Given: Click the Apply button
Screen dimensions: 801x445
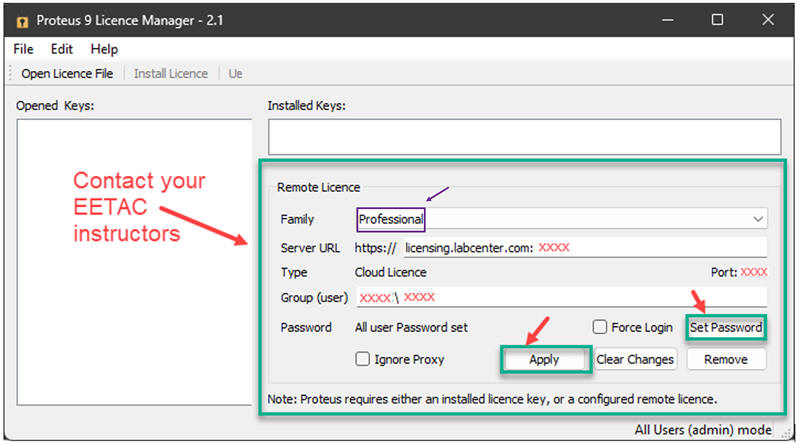Looking at the screenshot, I should (544, 359).
